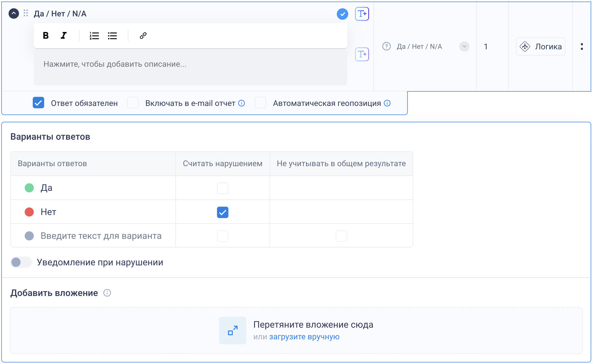Insert bulleted list in description
The width and height of the screenshot is (593, 364).
pos(112,36)
